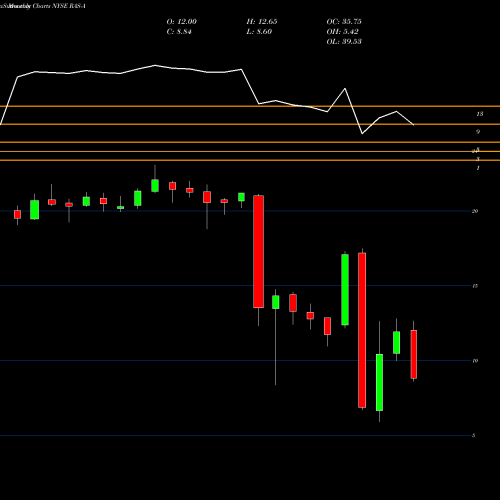
Task: Click the OL: 39.53 reading
Action: [344, 42]
